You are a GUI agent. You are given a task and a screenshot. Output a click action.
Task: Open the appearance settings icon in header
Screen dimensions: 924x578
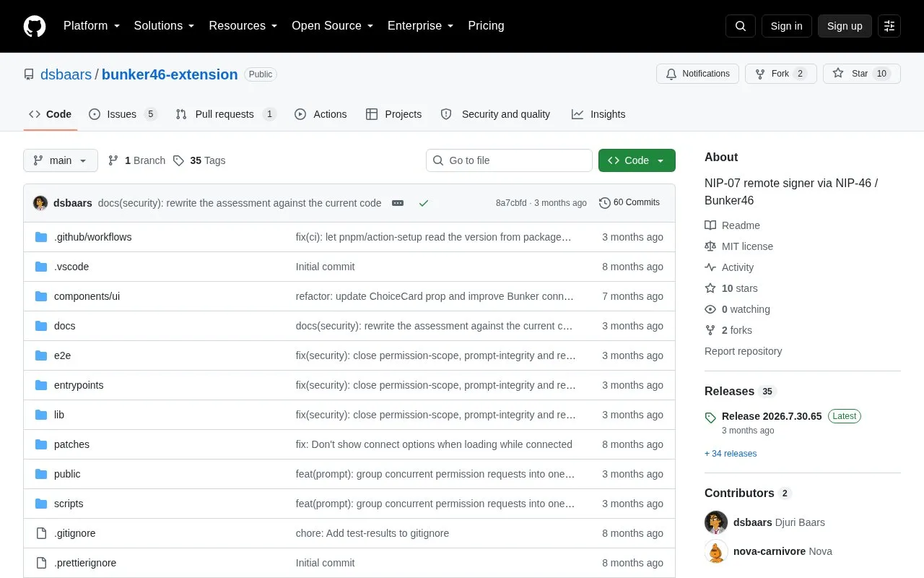tap(889, 26)
